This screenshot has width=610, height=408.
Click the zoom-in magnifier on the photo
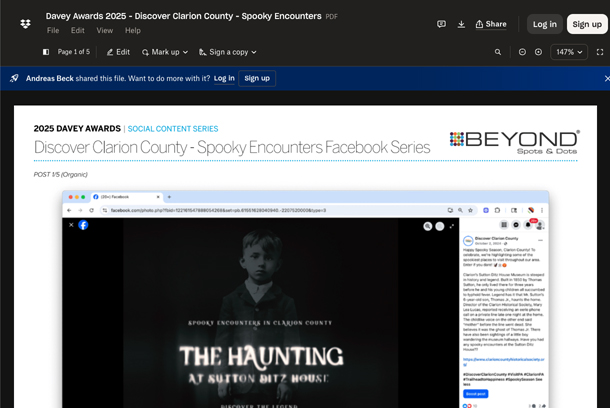(428, 226)
